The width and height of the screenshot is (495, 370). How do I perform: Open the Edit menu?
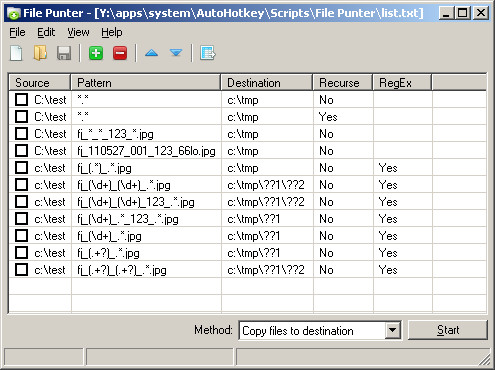tap(46, 32)
